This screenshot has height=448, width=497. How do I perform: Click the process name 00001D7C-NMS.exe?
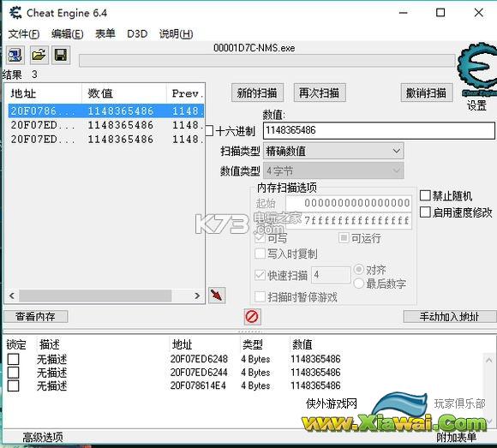[254, 48]
